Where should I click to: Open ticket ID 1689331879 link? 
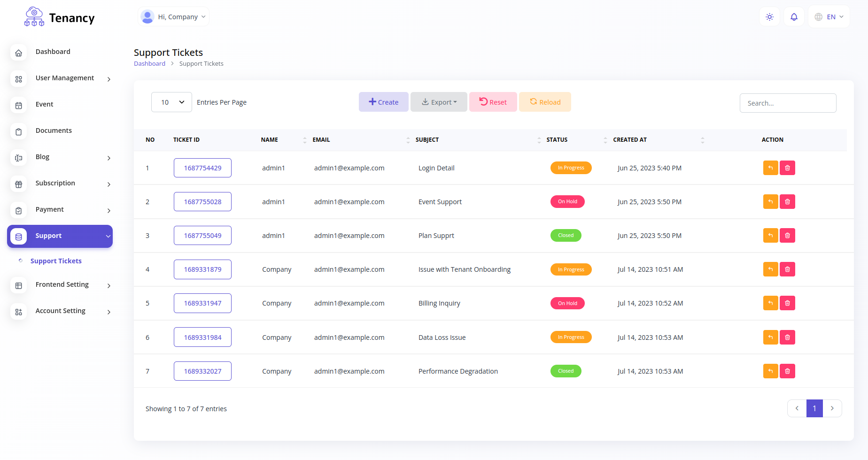click(202, 269)
